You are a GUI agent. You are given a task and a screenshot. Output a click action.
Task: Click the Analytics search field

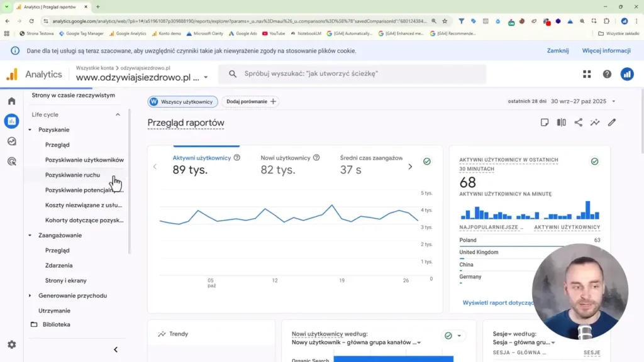click(x=352, y=74)
